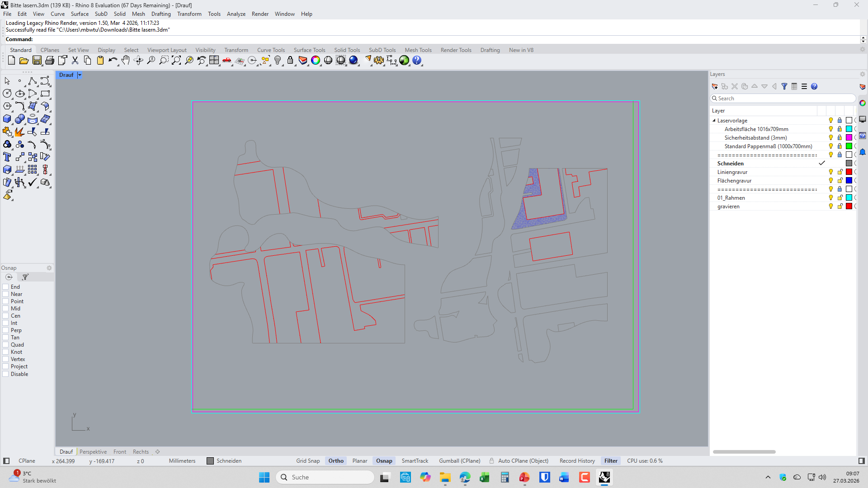Click the Pan view hand icon
The width and height of the screenshot is (868, 488).
[125, 60]
